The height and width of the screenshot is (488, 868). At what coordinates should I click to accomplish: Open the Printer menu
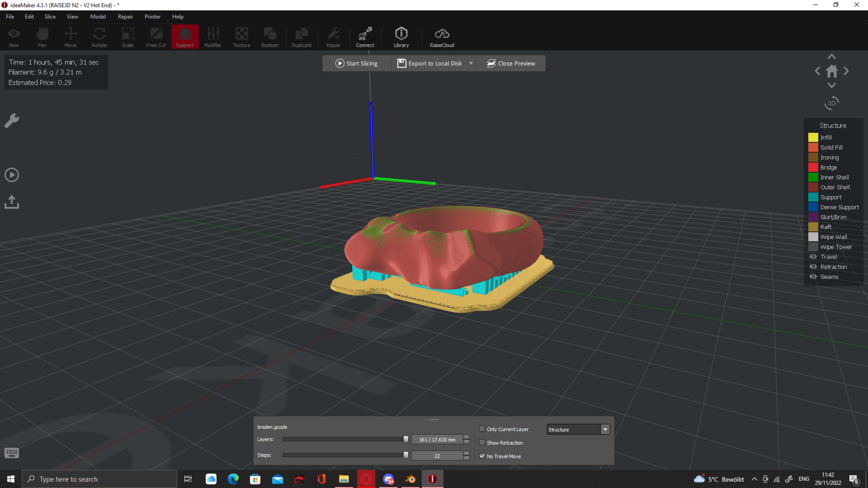pyautogui.click(x=152, y=16)
